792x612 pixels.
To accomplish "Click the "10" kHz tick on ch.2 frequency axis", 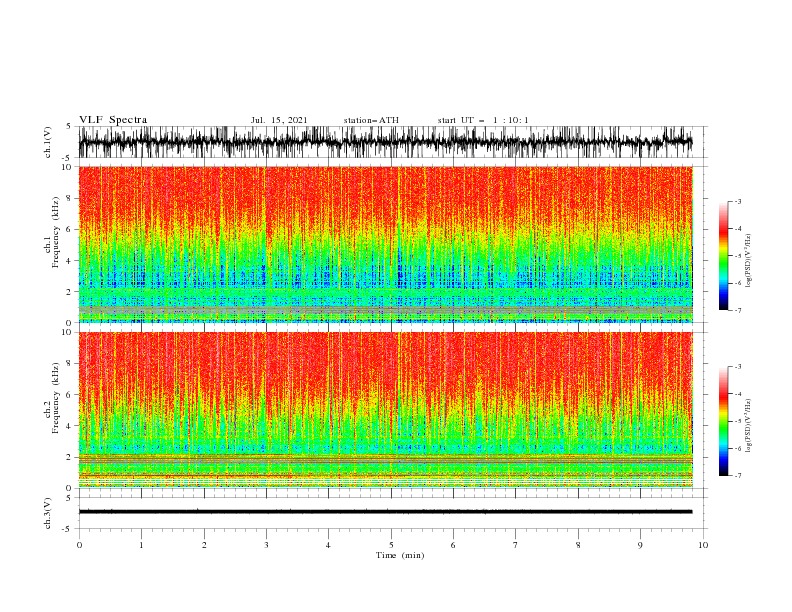I will point(68,332).
